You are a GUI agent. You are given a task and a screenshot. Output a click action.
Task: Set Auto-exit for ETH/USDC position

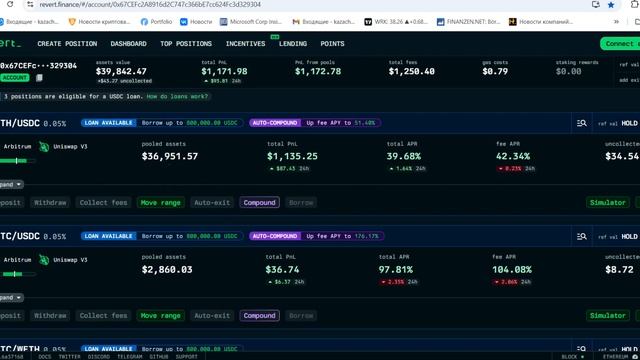click(212, 202)
